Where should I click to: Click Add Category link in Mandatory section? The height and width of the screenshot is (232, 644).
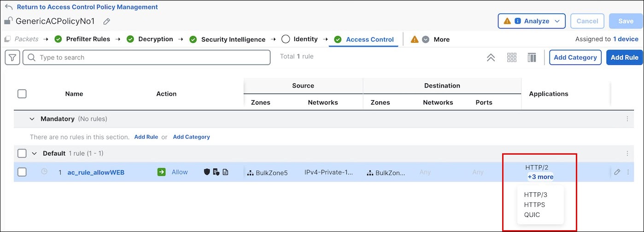click(191, 137)
